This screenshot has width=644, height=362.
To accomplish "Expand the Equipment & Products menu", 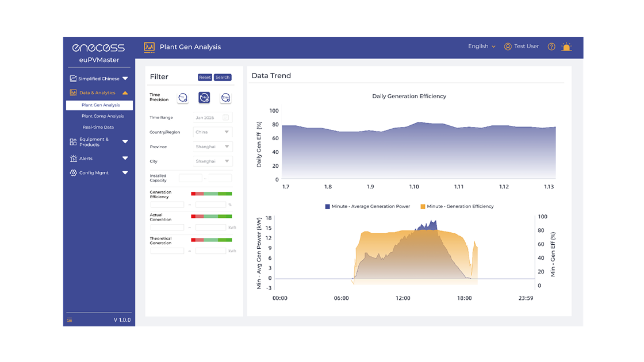I will (x=98, y=142).
